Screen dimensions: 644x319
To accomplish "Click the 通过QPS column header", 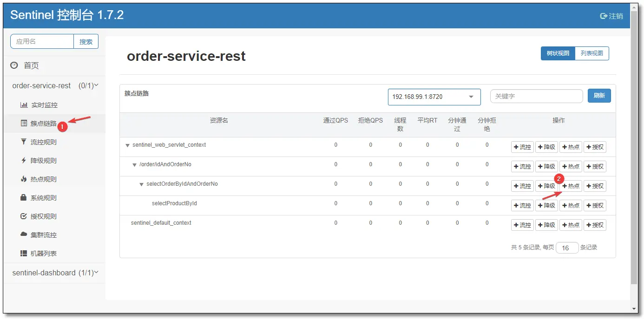I will click(x=335, y=120).
